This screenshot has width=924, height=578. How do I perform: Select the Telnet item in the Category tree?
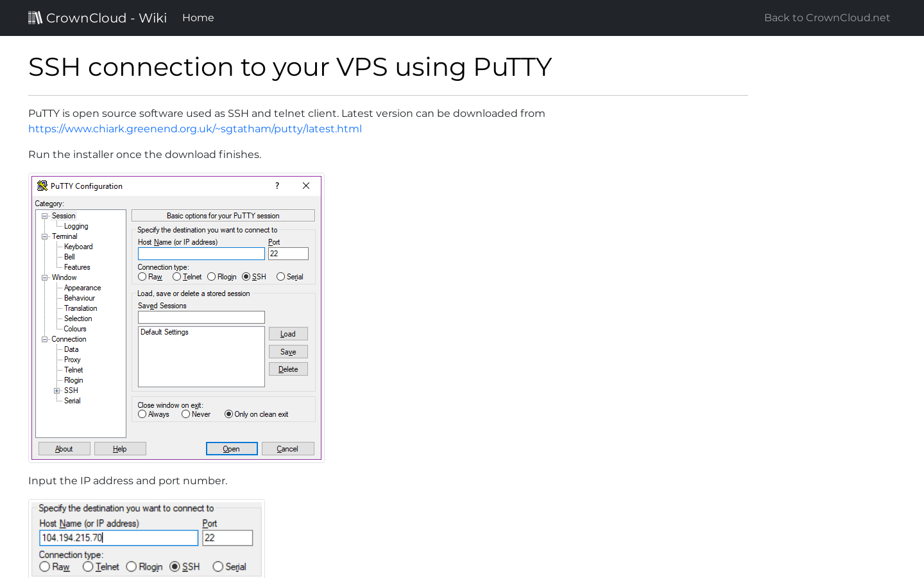coord(74,370)
